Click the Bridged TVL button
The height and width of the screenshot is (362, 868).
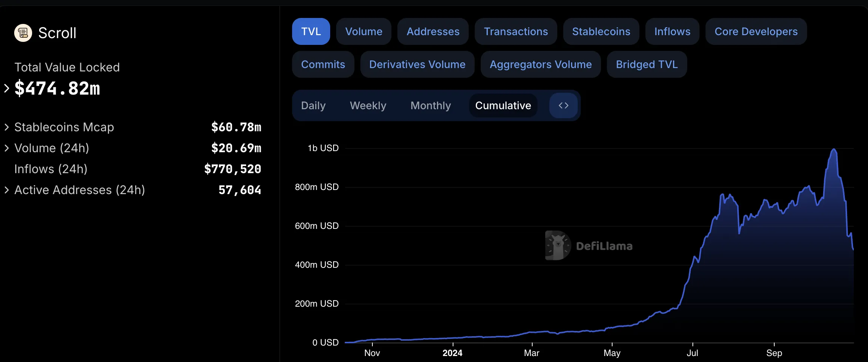point(647,64)
